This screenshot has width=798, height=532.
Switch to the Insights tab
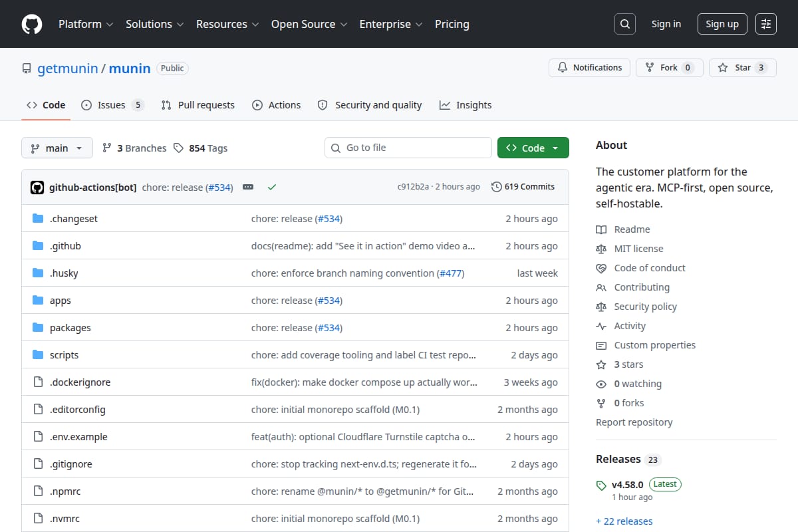[x=465, y=105]
